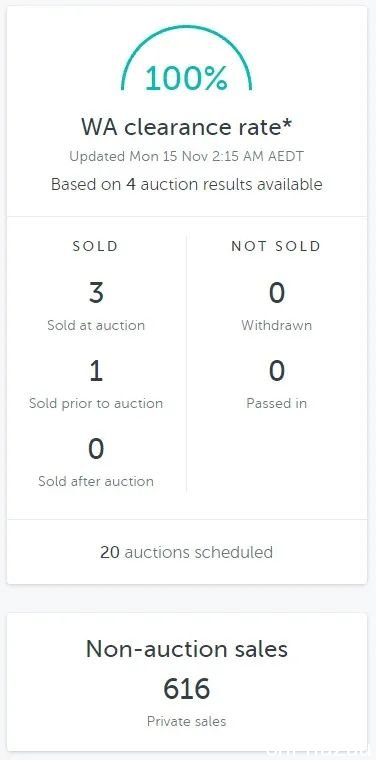Select the WA clearance rate heading
The image size is (376, 760).
tap(187, 127)
